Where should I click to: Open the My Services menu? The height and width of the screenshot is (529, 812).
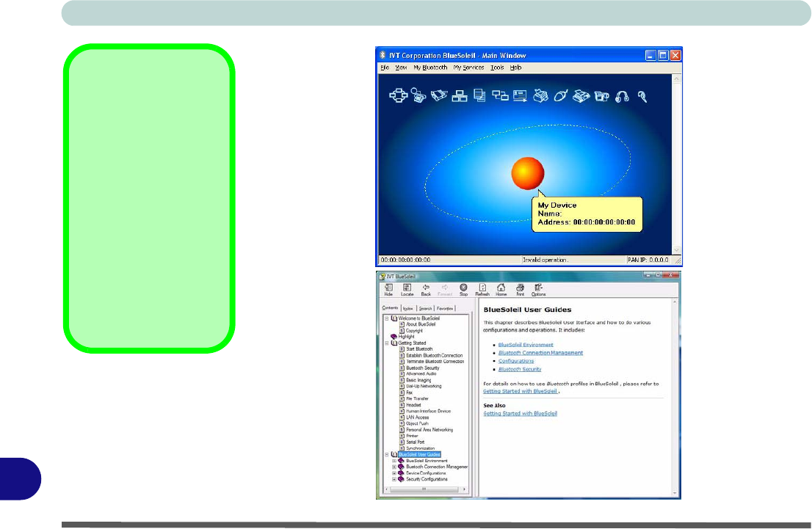[x=468, y=68]
